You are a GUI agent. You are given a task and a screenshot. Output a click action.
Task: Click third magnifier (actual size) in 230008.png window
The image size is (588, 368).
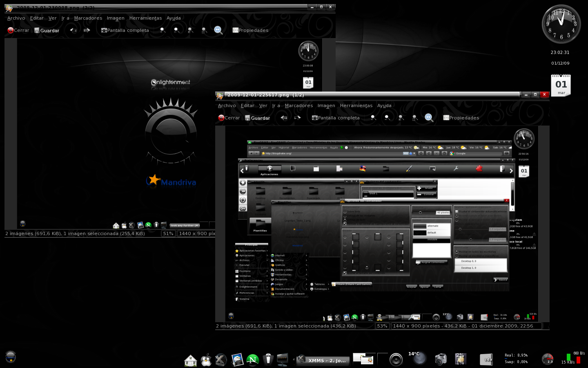[x=190, y=30]
